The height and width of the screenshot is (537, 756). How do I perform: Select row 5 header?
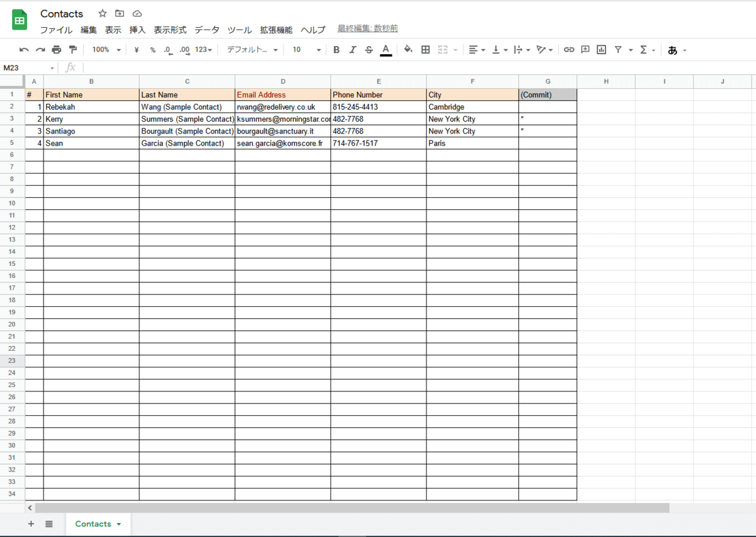12,143
